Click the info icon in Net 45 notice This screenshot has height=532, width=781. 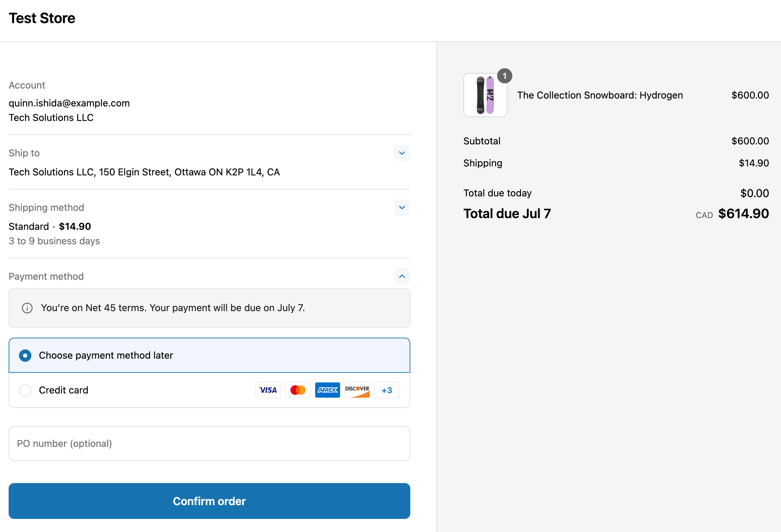coord(27,308)
